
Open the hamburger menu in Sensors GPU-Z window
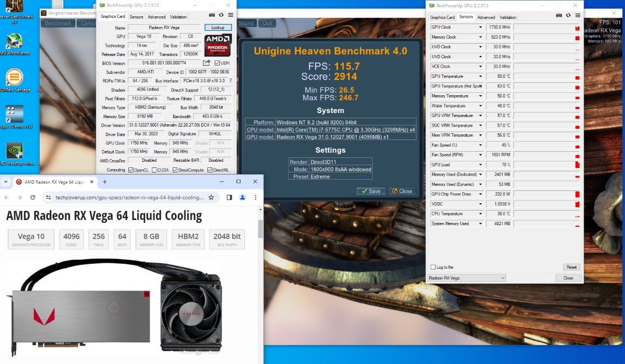point(577,16)
